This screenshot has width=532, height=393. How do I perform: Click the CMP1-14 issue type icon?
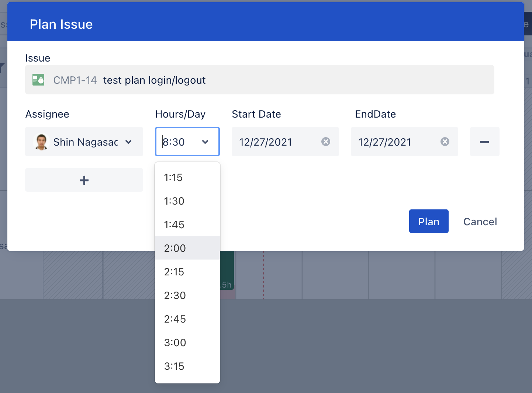pos(38,80)
